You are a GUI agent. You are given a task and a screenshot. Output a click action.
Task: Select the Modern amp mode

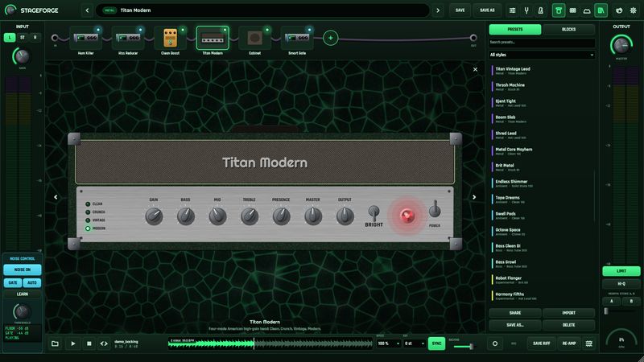(x=95, y=228)
